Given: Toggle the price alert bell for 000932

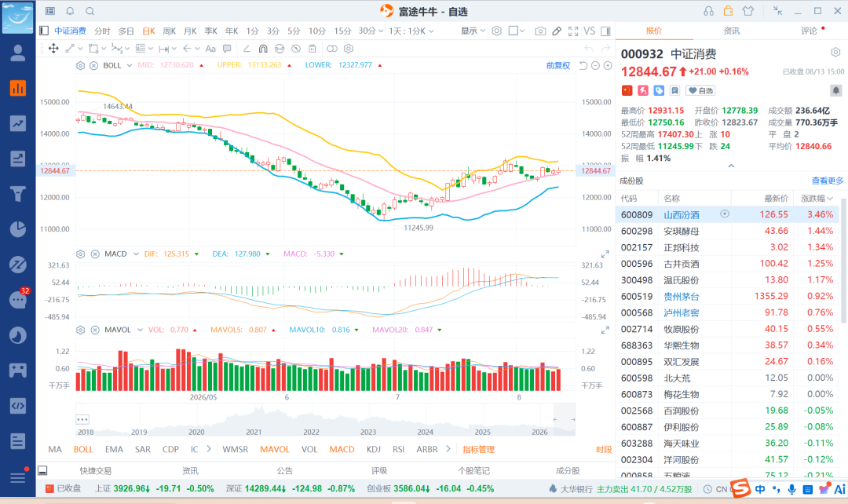Looking at the screenshot, I should pyautogui.click(x=835, y=90).
